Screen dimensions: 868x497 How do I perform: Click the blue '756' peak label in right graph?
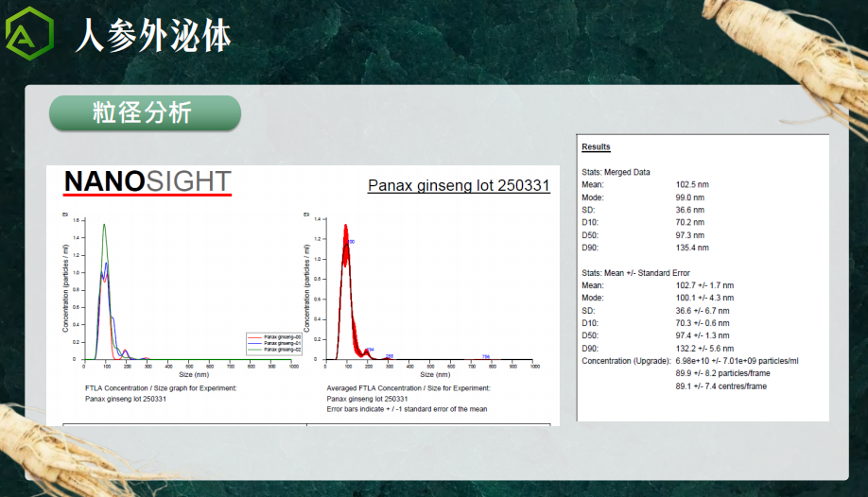(x=486, y=356)
